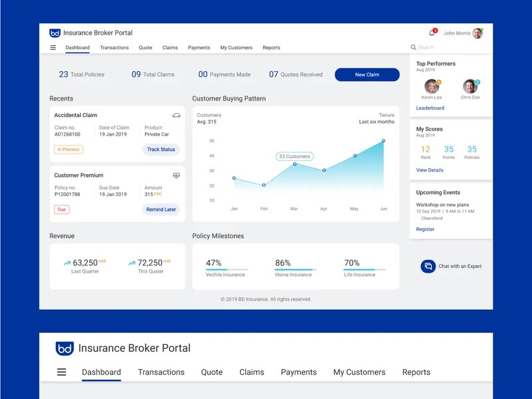This screenshot has height=399, width=532.
Task: Click the New Claim button
Action: click(366, 75)
